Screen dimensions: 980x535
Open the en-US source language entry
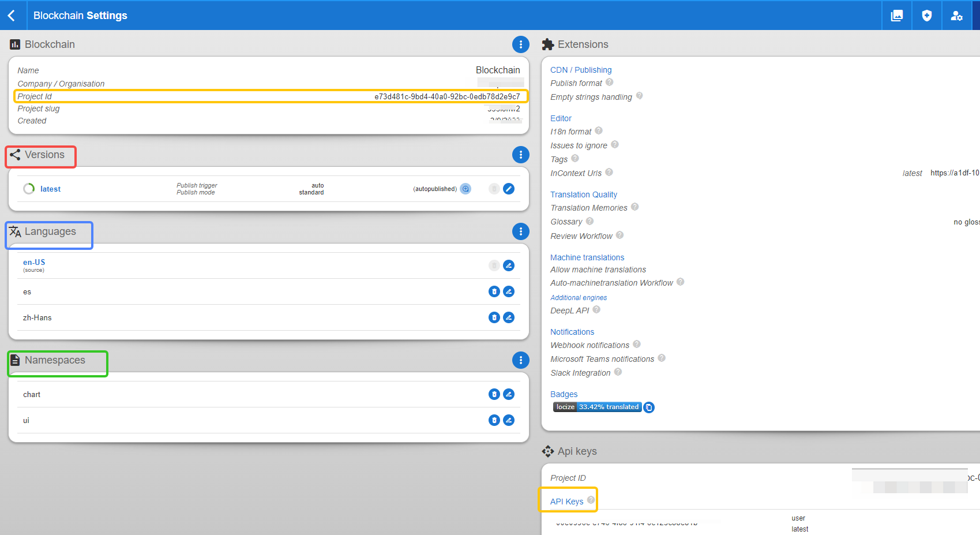(33, 262)
